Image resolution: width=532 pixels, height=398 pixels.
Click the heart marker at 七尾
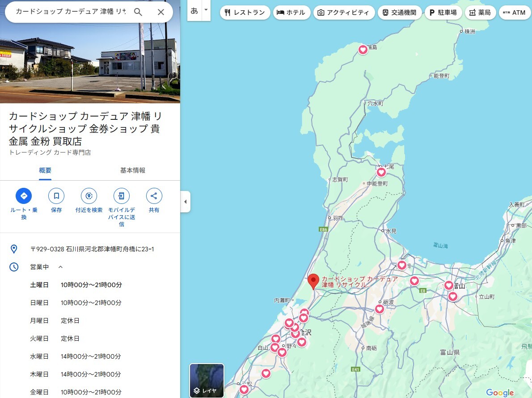(x=381, y=172)
